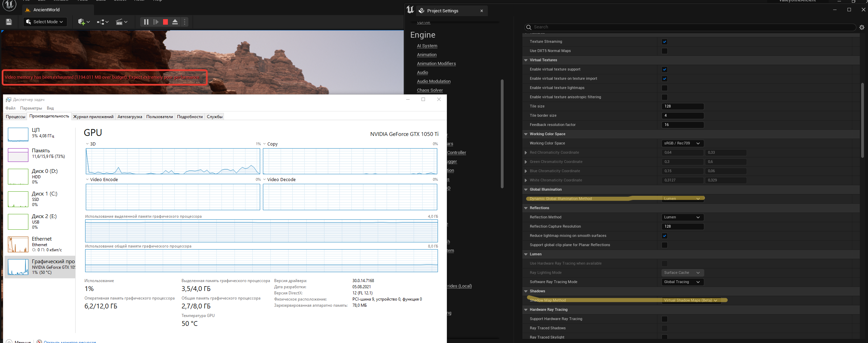Select the CPU (ЦП) performance graph thumbnail
868x343 pixels.
[x=18, y=135]
